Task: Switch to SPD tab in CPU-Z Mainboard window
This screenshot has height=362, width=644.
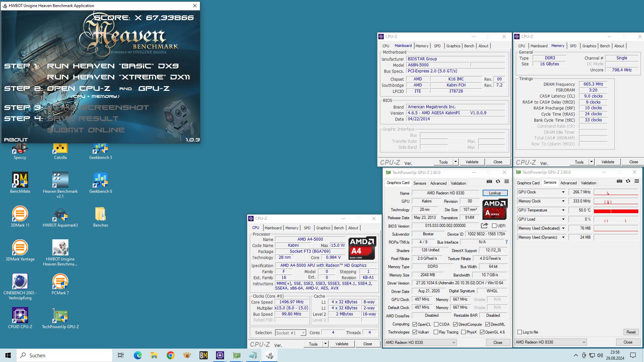Action: 437,46
